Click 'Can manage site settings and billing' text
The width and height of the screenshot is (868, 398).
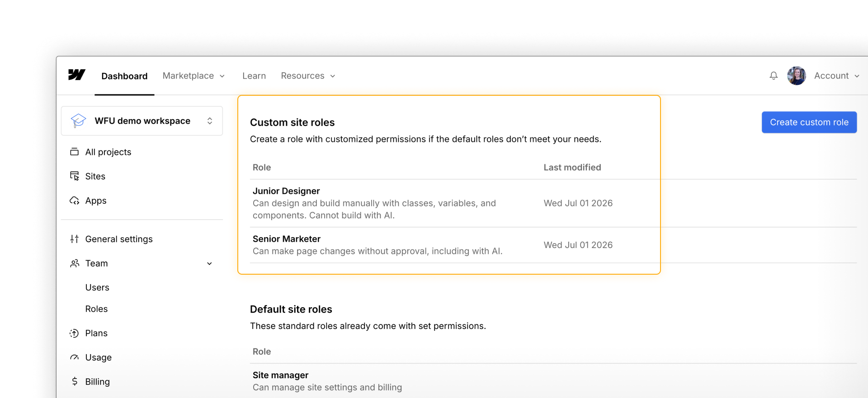coord(327,388)
